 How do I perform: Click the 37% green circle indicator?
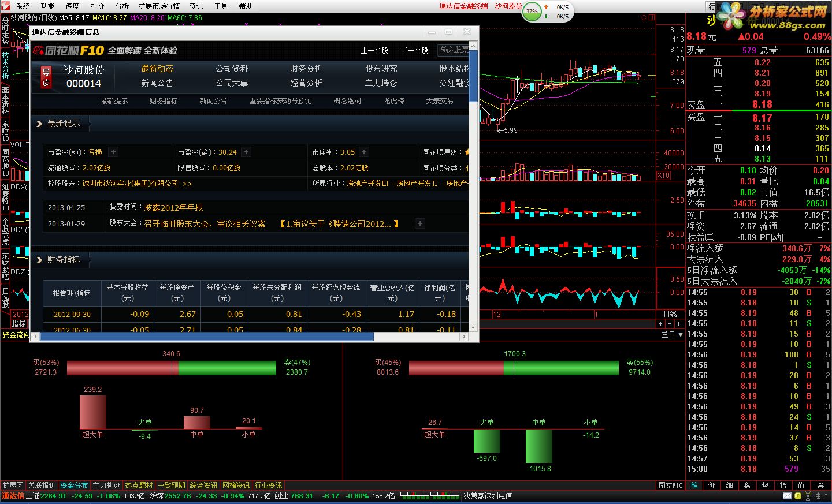click(532, 11)
